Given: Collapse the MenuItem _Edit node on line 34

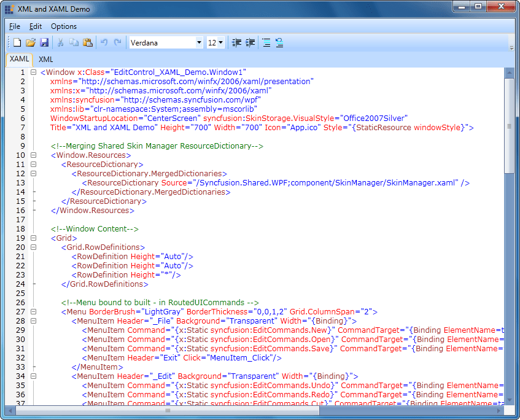Looking at the screenshot, I should 34,376.
